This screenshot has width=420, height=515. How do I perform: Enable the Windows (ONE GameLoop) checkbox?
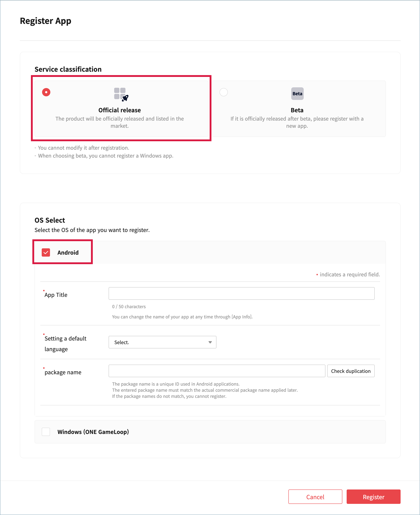pyautogui.click(x=46, y=432)
